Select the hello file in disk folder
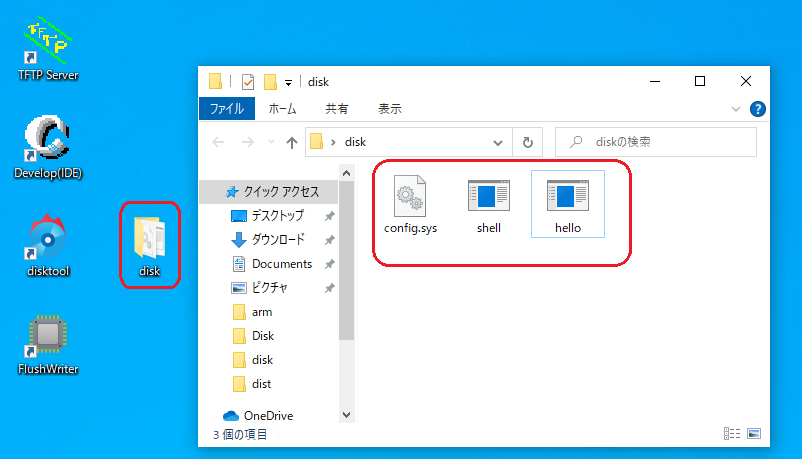Screen dimensions: 802x459 coord(568,205)
